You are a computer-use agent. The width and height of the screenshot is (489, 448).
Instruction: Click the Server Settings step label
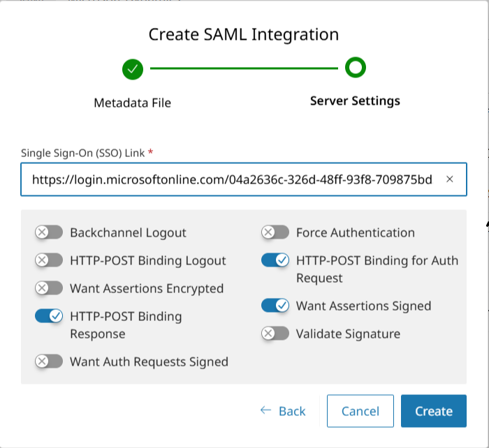pos(355,101)
